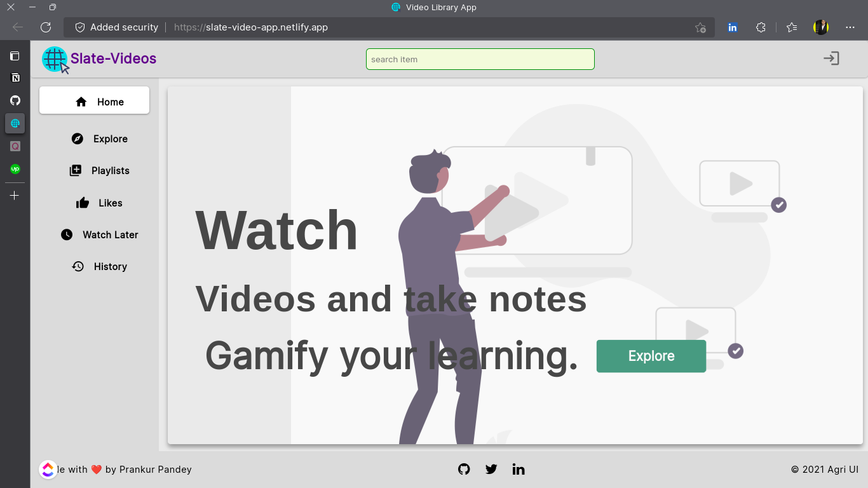Select the Video Library App tab
The image size is (868, 488).
pos(434,7)
